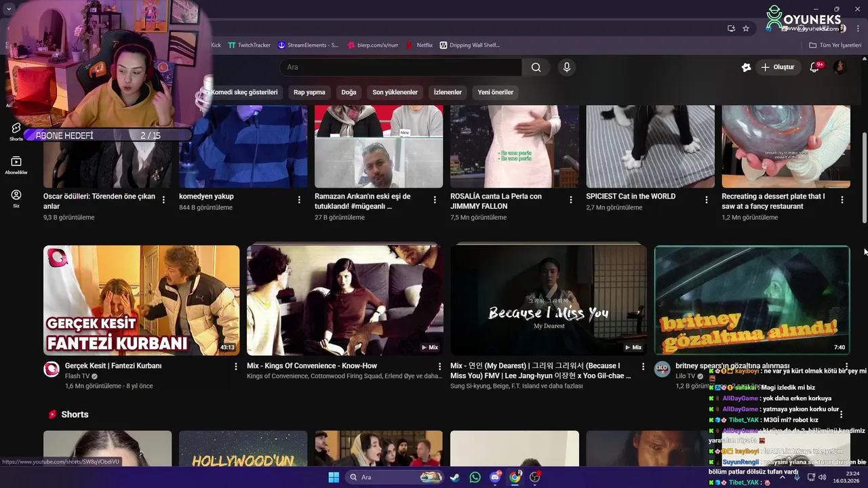The image size is (868, 488).
Task: Open options for Ramazan Arıkan video
Action: click(435, 200)
